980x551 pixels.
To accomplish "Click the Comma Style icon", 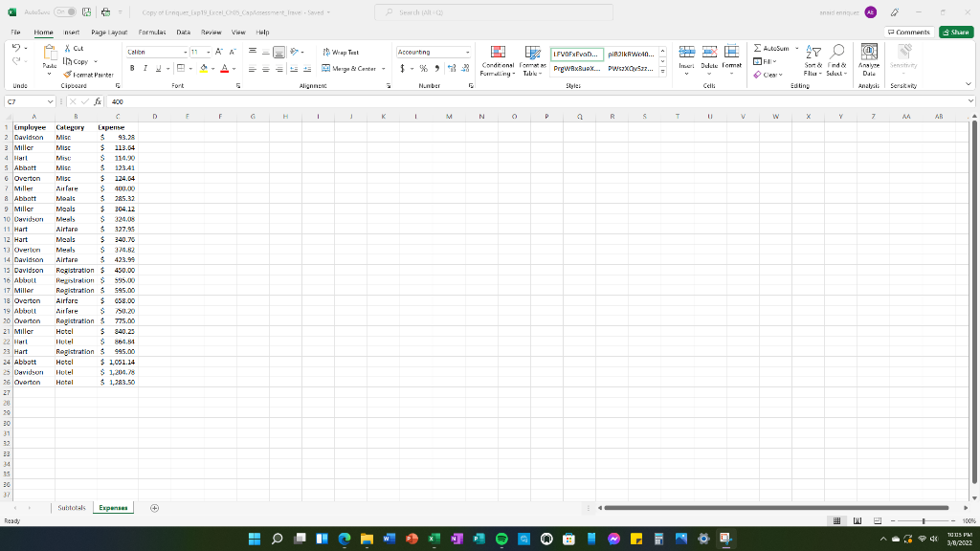I will pyautogui.click(x=436, y=69).
